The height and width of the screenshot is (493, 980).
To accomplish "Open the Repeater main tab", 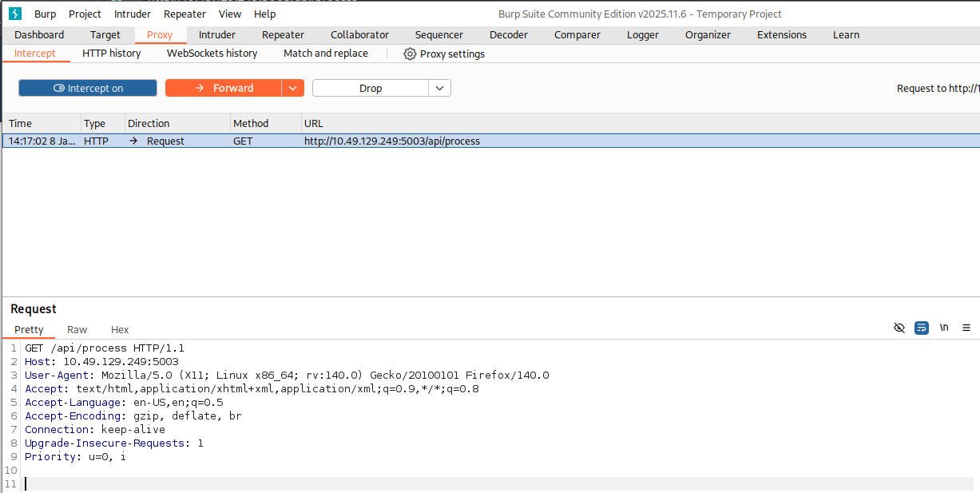I will [283, 34].
